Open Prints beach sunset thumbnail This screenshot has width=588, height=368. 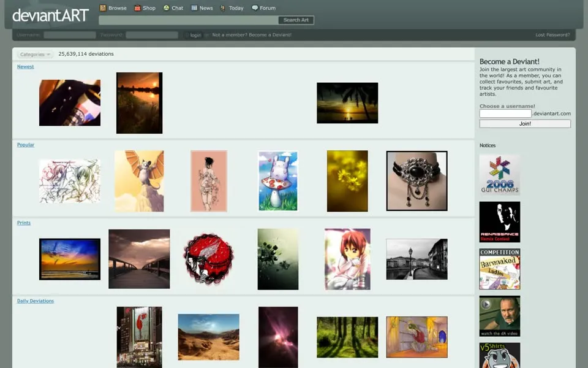(70, 259)
